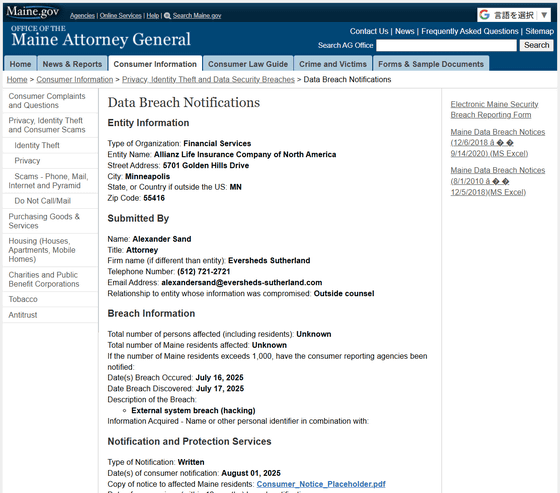Image resolution: width=560 pixels, height=493 pixels.
Task: Open the Do Not Call/Mail sidebar item
Action: click(x=50, y=201)
